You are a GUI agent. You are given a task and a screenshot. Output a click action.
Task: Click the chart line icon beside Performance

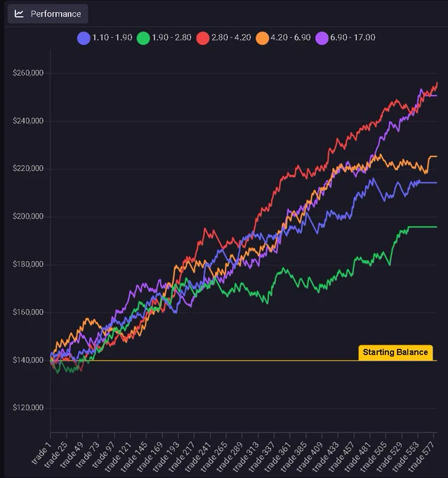click(19, 14)
